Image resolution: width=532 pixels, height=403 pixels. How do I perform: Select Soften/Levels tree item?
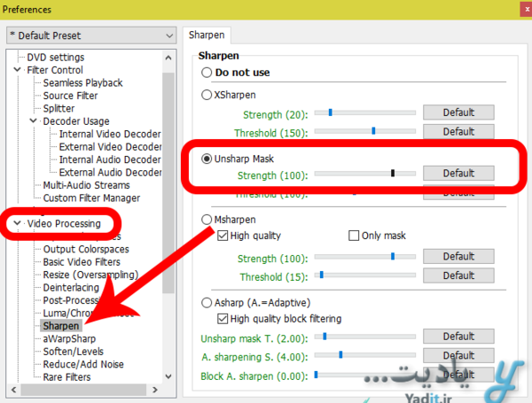[74, 352]
